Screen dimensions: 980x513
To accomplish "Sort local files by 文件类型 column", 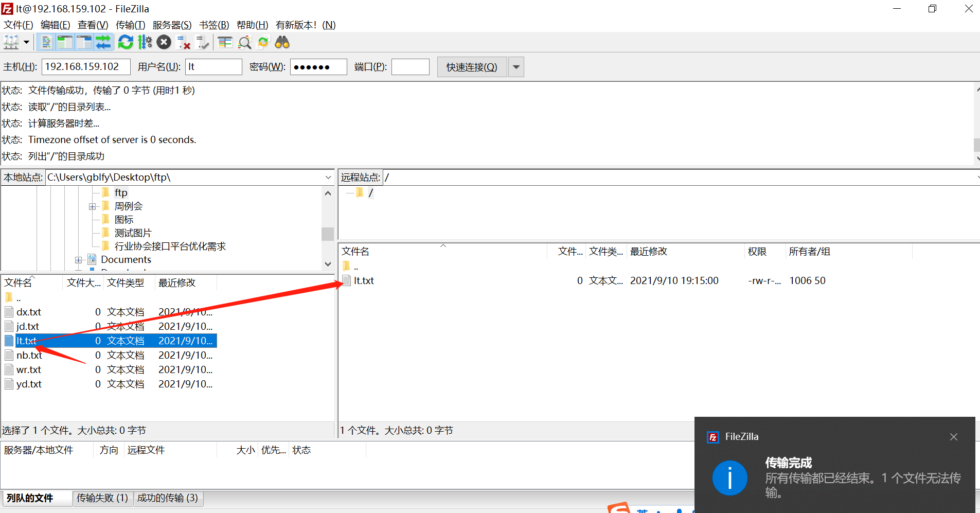I will (126, 282).
